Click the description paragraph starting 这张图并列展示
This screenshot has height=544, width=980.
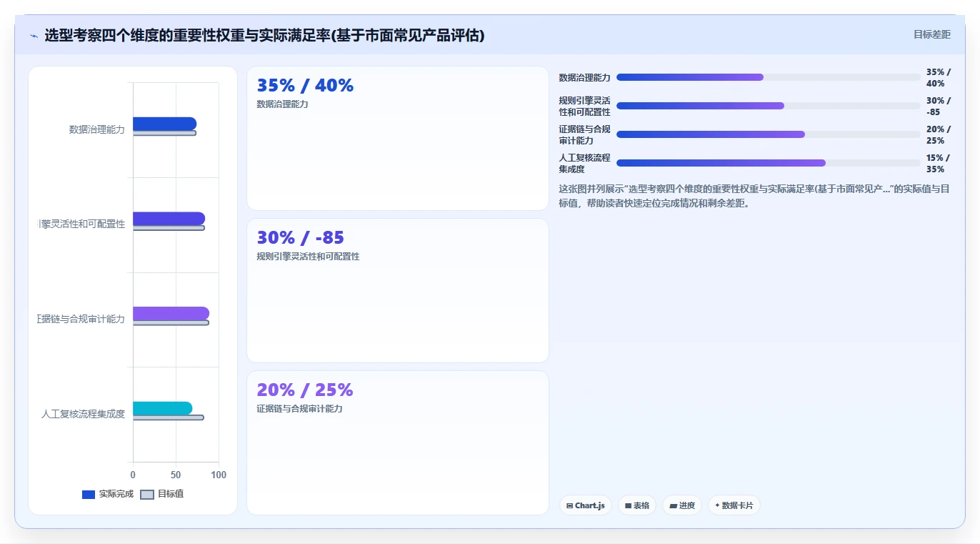pos(754,196)
